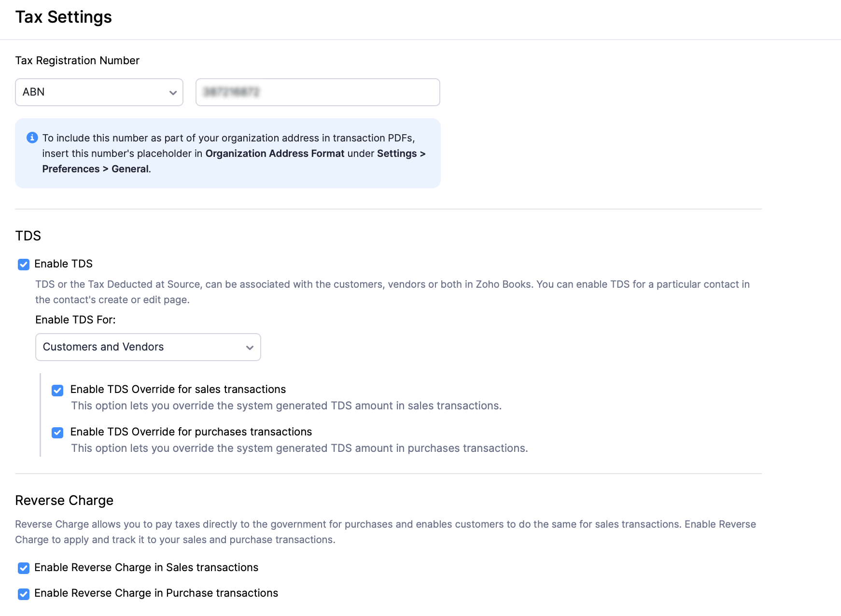Click the Tax Settings page heading
This screenshot has height=616, width=841.
point(64,17)
